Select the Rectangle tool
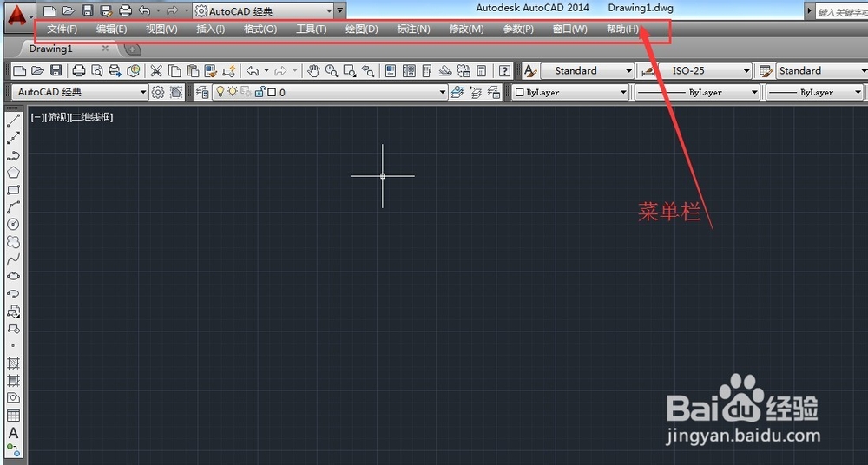 point(13,190)
